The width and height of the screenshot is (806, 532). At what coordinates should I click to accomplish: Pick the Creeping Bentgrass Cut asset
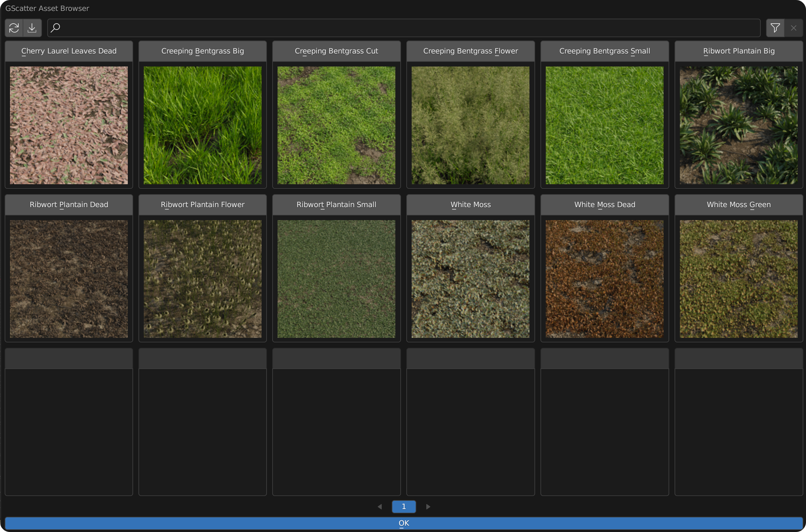[x=336, y=125]
